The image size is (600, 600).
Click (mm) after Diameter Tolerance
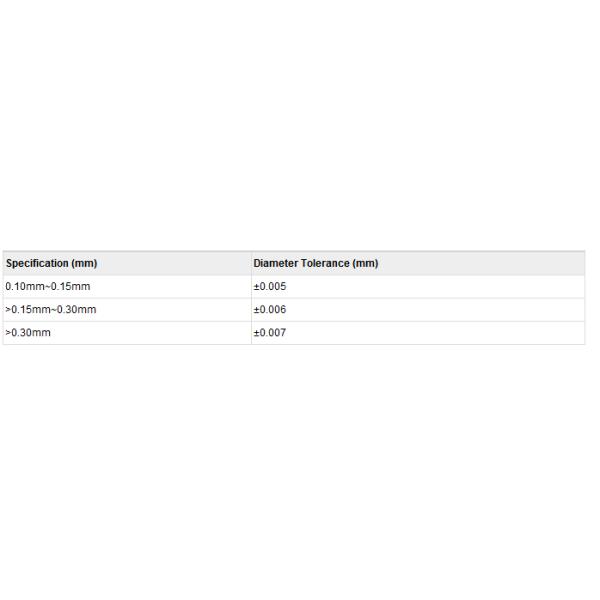366,264
